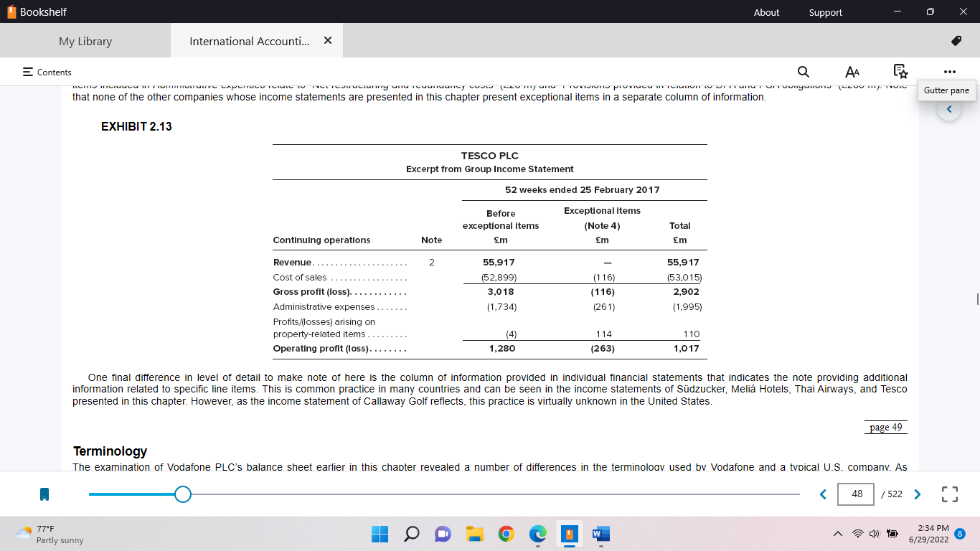980x551 pixels.
Task: Open the search magnifier in reader toolbar
Action: pos(804,72)
